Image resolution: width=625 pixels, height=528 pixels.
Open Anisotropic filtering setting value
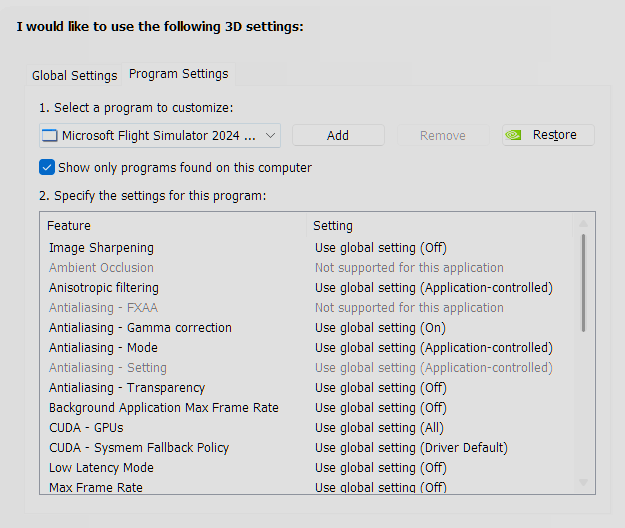coord(442,288)
